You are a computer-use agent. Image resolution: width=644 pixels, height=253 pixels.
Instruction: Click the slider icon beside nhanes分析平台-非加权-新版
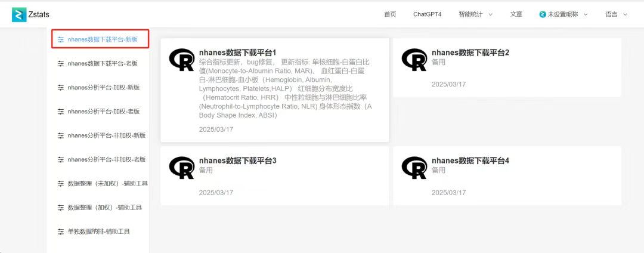(61, 135)
